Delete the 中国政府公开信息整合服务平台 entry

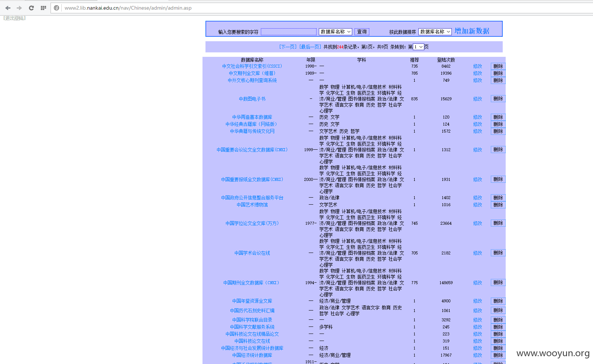(498, 198)
